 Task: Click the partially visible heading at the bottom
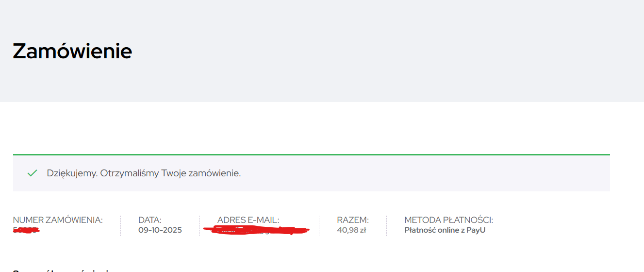pos(63,270)
